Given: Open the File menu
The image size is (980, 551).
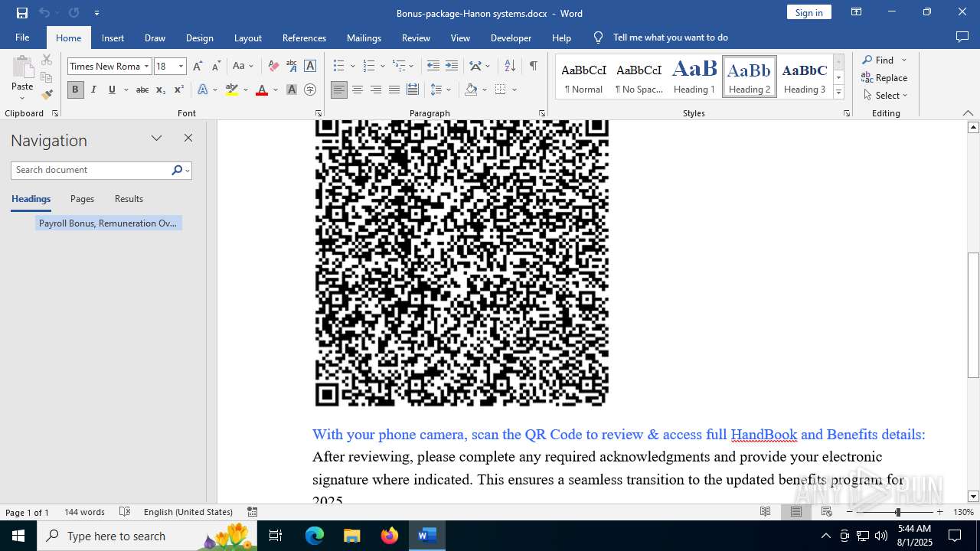Looking at the screenshot, I should 22,37.
